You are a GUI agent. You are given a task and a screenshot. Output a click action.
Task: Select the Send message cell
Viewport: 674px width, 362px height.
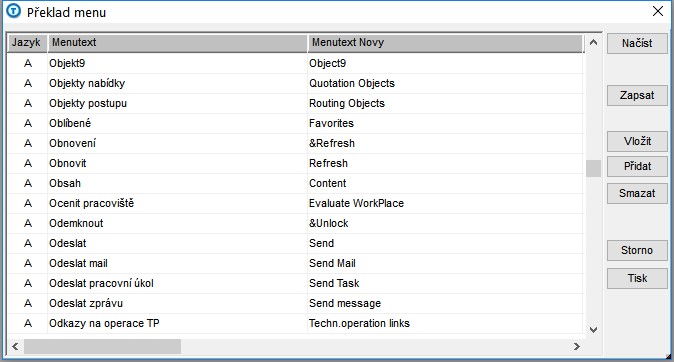click(445, 303)
